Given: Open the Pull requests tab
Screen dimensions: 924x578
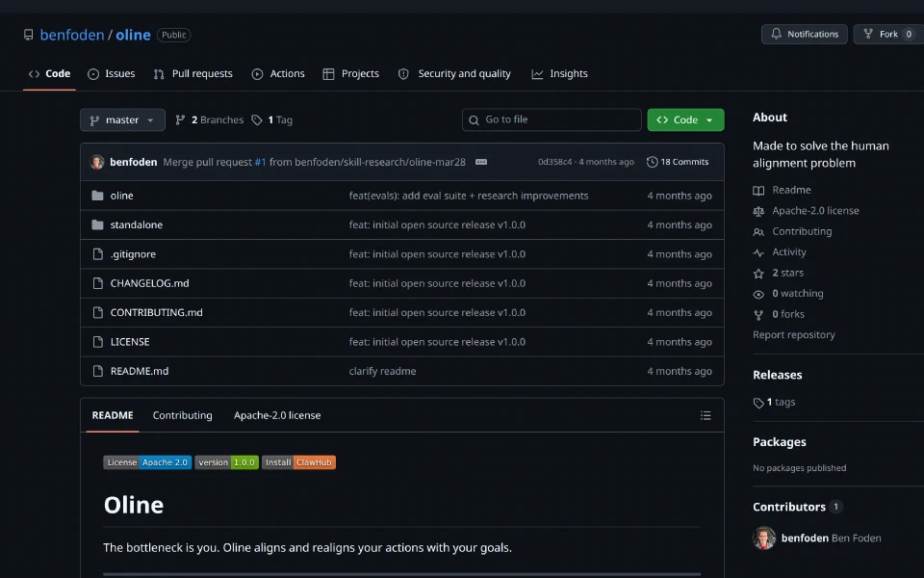Looking at the screenshot, I should (x=193, y=74).
